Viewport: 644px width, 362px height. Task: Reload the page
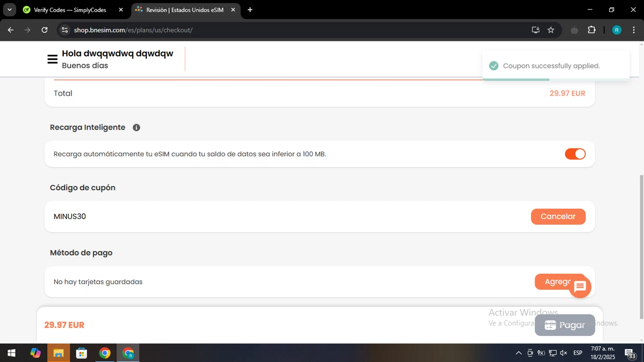(45, 30)
